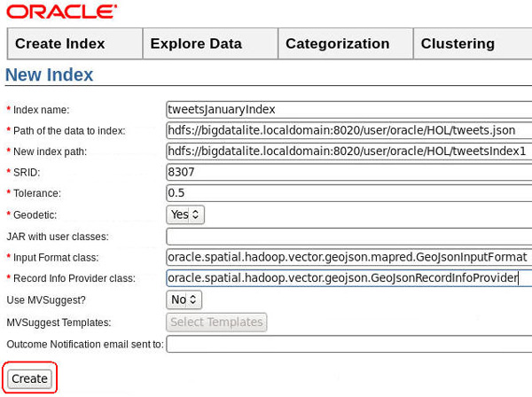Select the Clustering tab

tap(458, 43)
